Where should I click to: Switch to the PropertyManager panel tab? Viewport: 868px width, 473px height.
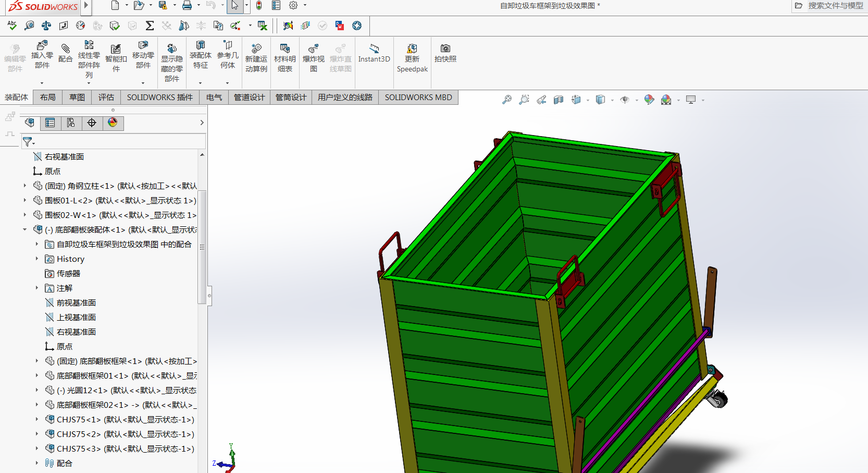coord(50,123)
